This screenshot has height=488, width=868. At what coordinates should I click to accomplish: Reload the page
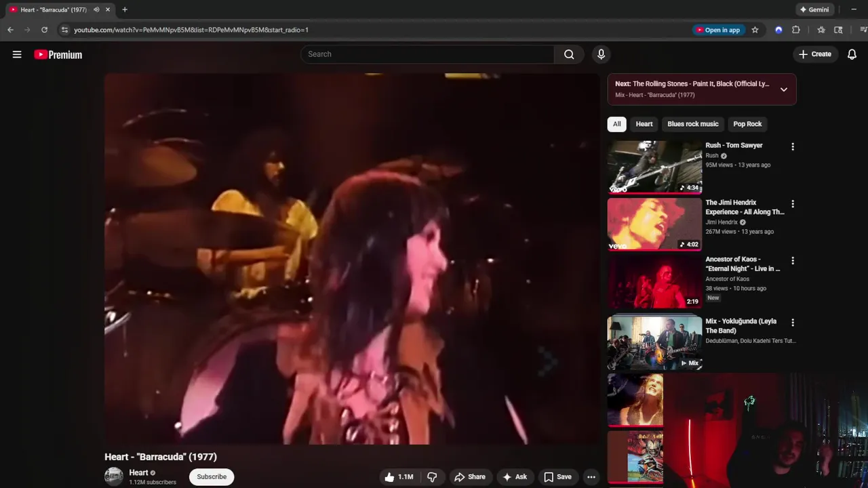(x=44, y=30)
